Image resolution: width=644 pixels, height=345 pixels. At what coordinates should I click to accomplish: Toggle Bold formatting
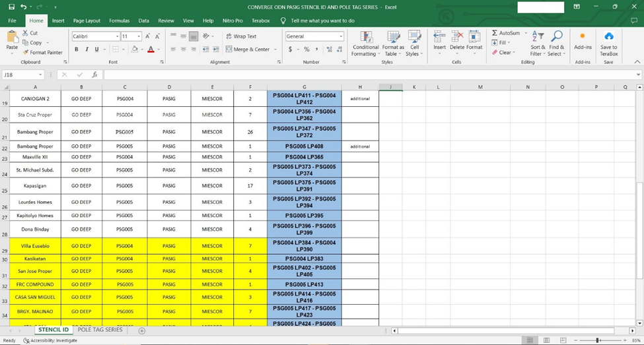77,49
